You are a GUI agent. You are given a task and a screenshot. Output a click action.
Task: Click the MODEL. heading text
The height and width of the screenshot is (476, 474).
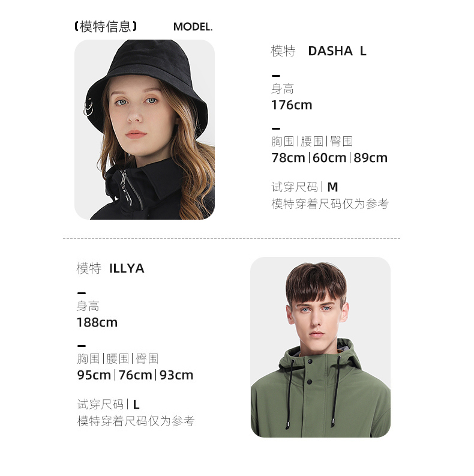(193, 27)
